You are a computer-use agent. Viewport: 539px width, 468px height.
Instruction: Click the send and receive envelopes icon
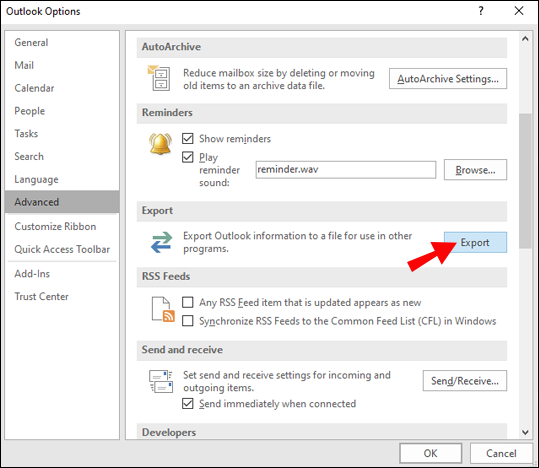[x=161, y=381]
